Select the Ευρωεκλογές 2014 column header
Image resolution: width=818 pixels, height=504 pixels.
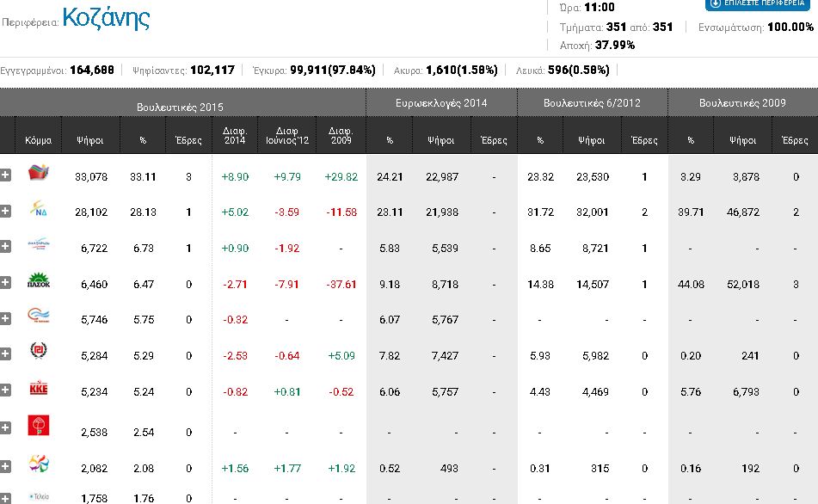click(441, 103)
